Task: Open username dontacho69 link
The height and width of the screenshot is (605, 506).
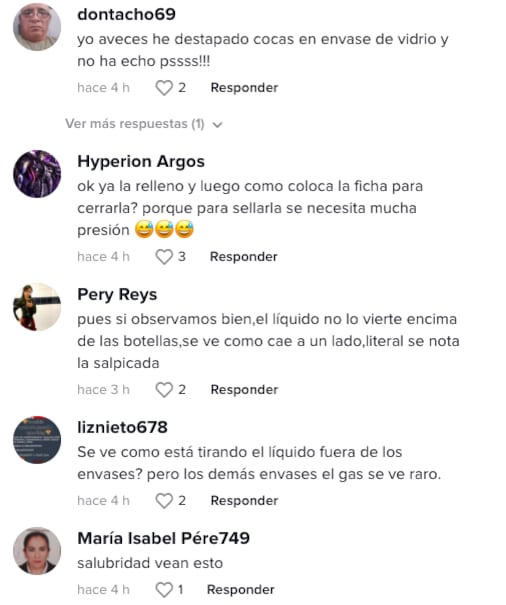Action: [x=127, y=15]
